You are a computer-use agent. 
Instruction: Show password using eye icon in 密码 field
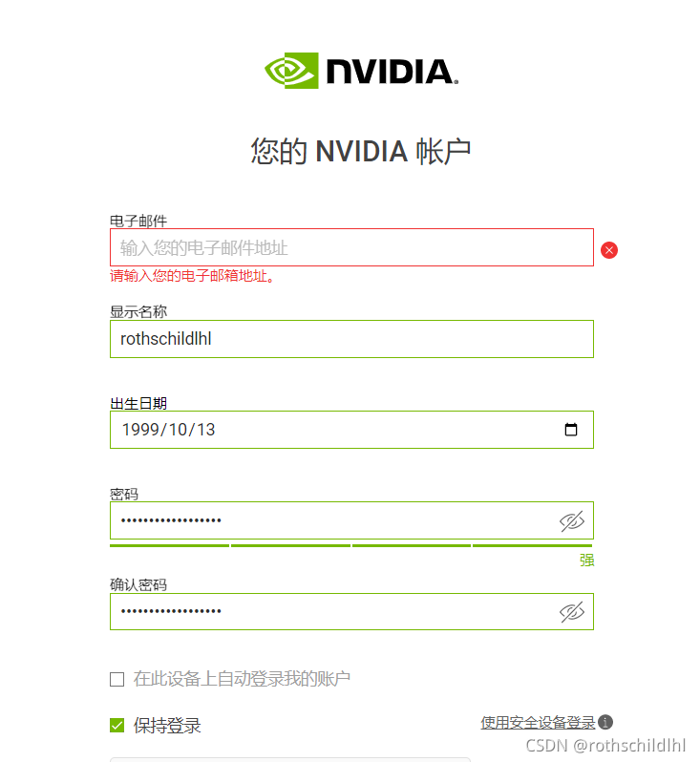pos(571,520)
